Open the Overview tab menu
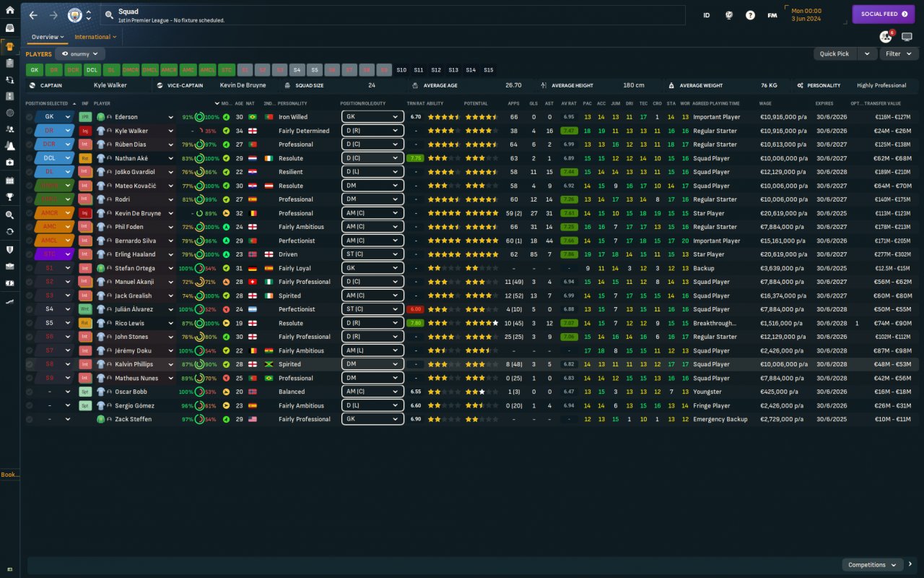 click(48, 37)
